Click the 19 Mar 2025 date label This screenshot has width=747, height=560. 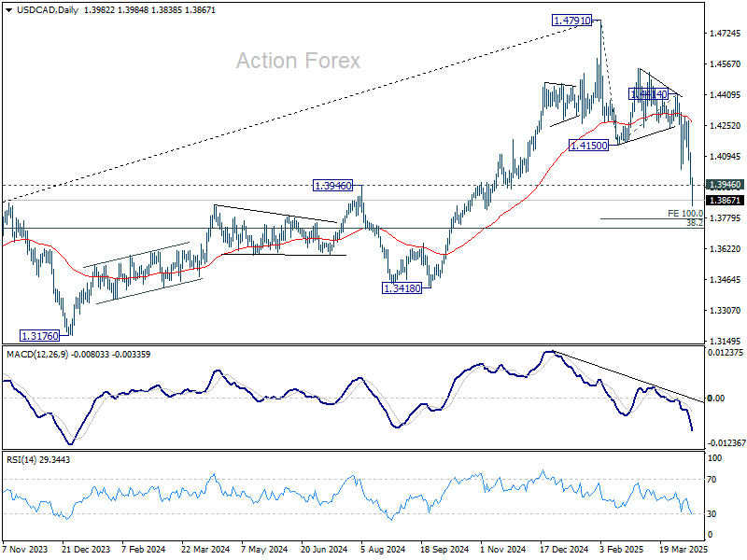(x=684, y=550)
